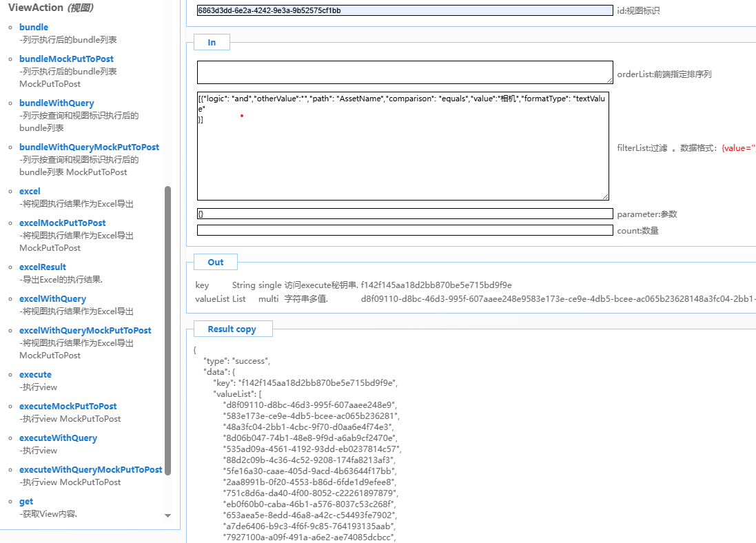The width and height of the screenshot is (756, 543).
Task: Click inside the filterList textarea
Action: click(403, 158)
